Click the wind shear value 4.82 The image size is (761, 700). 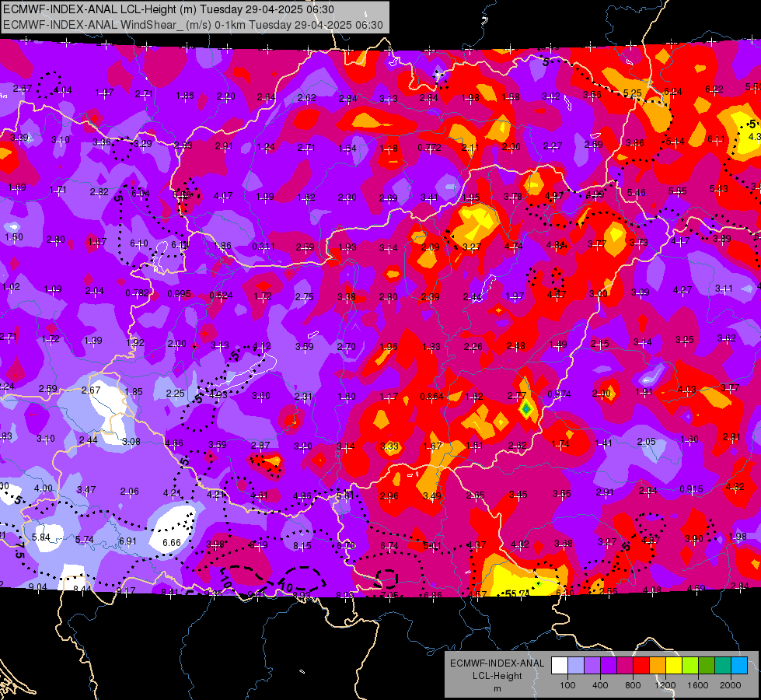click(735, 486)
